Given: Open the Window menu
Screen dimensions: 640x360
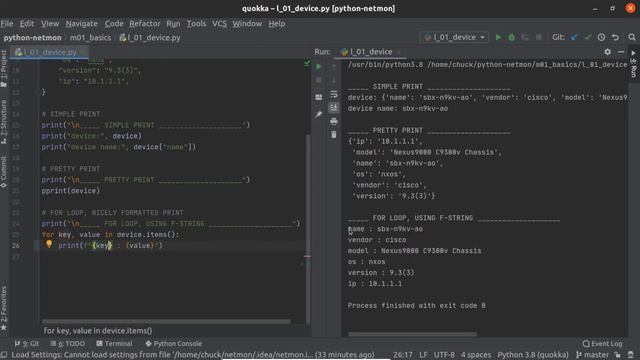Looking at the screenshot, I should click(247, 24).
